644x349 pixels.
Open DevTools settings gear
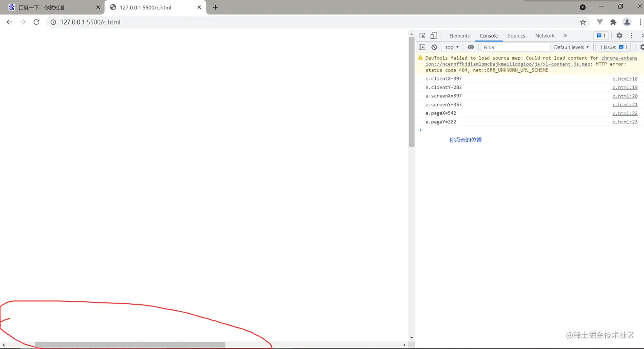pos(619,36)
